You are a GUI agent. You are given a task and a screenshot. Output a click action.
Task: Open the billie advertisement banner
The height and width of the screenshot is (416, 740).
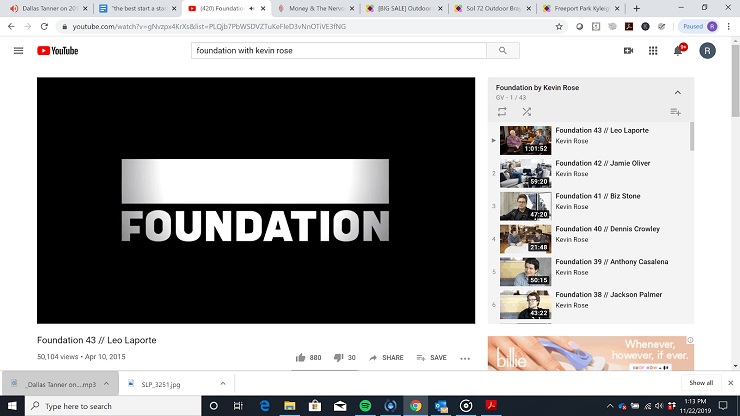(590, 353)
